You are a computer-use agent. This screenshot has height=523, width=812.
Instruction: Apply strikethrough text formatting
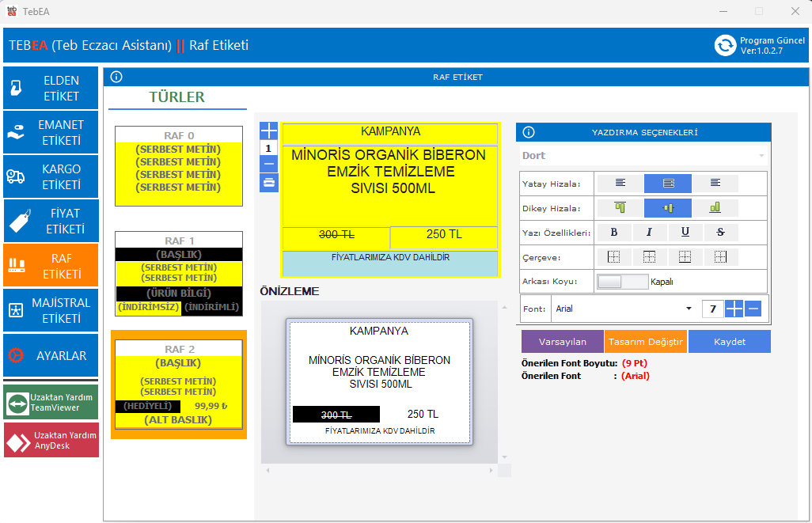point(720,233)
